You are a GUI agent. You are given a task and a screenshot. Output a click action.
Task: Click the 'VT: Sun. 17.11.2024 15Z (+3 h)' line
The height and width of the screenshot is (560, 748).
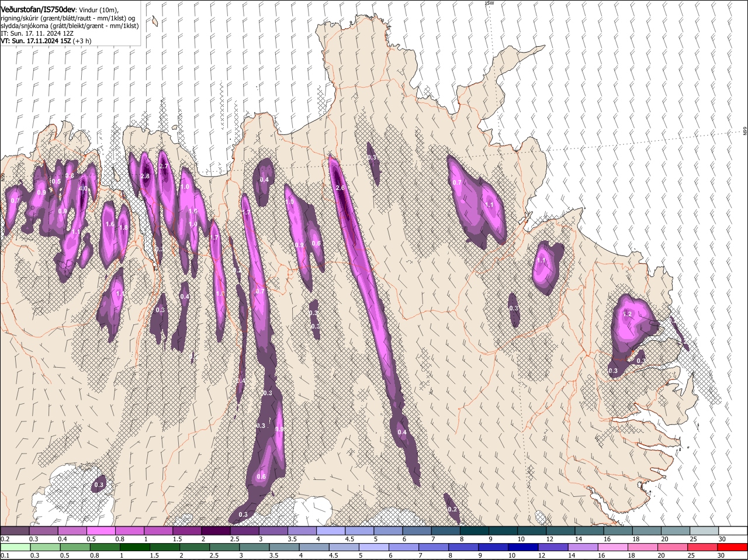(46, 41)
